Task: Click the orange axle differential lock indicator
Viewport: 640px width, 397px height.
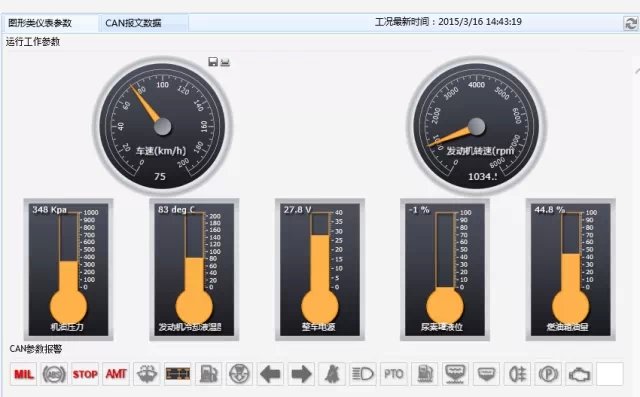Action: (178, 374)
